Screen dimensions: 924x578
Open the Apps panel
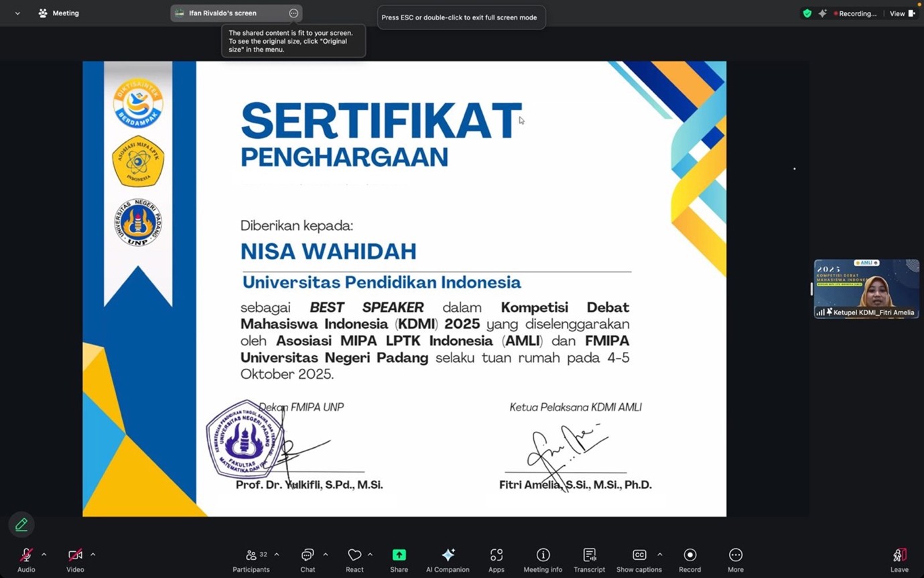pos(496,559)
